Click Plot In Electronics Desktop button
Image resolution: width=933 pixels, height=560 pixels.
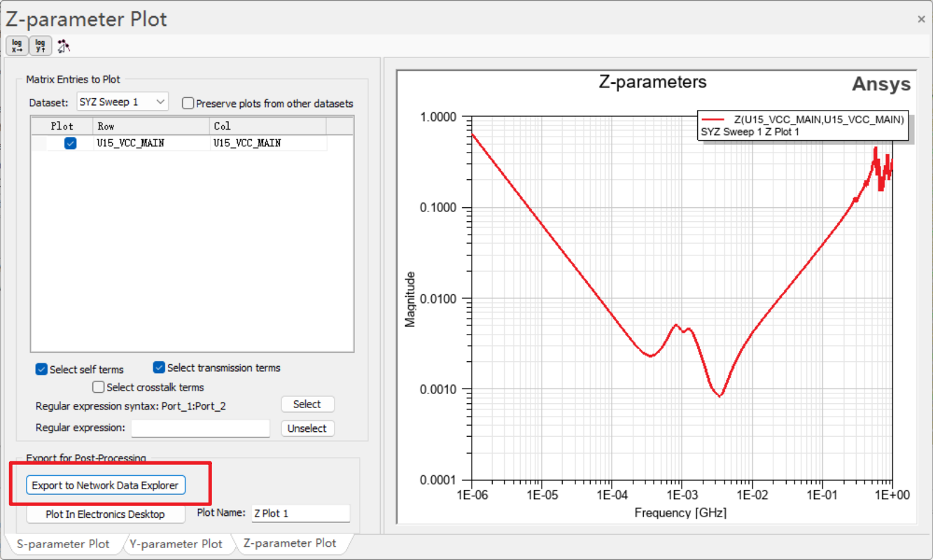[106, 514]
